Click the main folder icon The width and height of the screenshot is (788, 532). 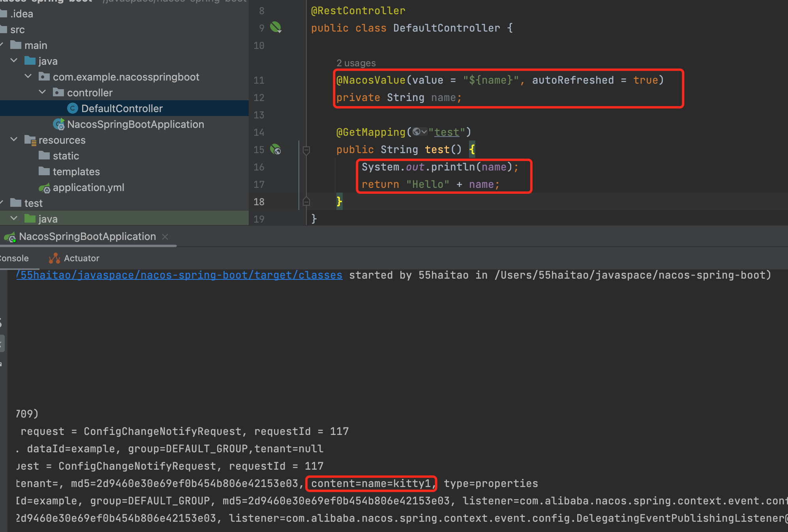(x=16, y=45)
